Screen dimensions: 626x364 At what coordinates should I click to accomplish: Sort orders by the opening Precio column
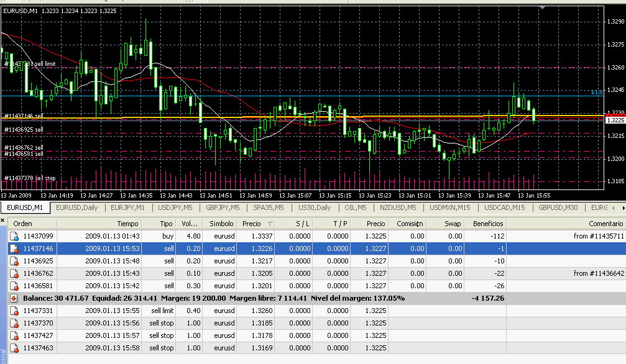point(252,224)
